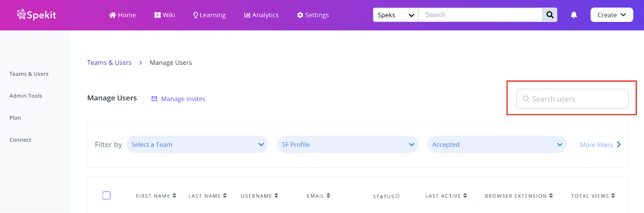Click the envelope icon beside Manage Invites

[154, 99]
